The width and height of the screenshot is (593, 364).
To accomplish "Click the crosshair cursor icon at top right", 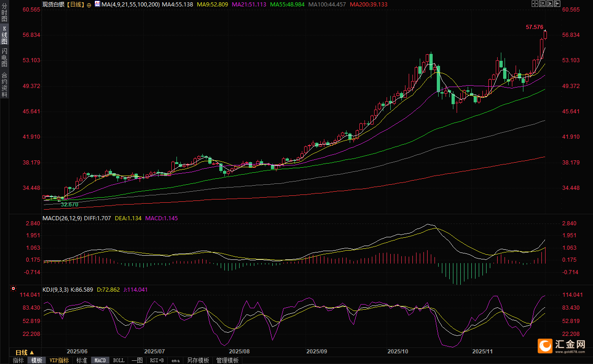I will coord(535,4).
